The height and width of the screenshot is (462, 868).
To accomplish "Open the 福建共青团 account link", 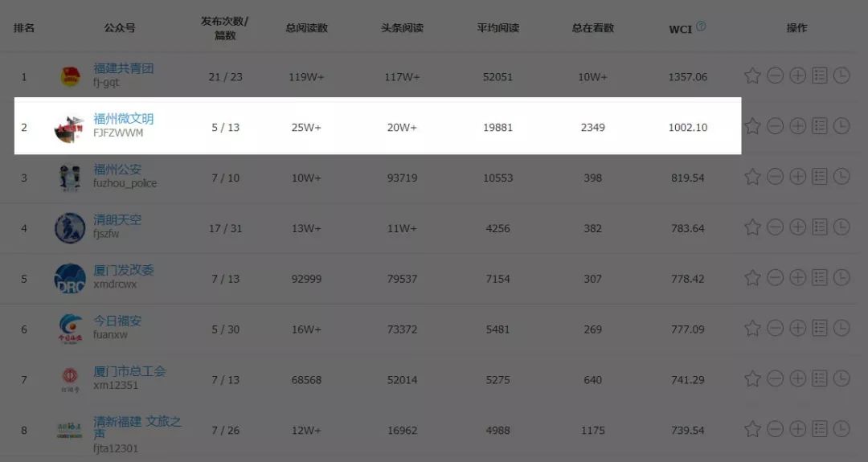I will [x=124, y=68].
